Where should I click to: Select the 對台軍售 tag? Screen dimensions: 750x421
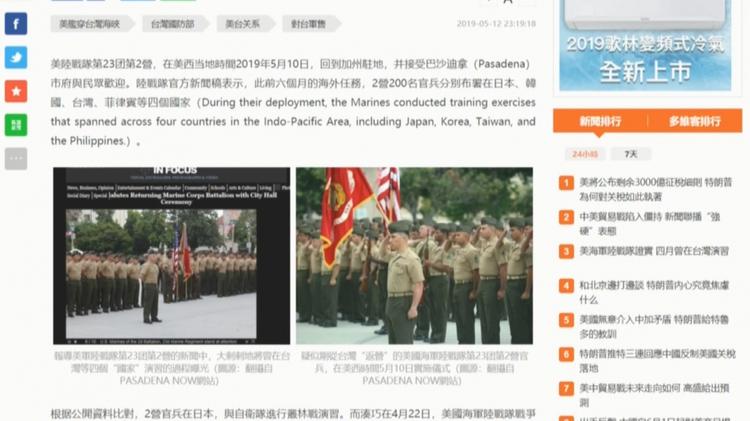[x=308, y=23]
